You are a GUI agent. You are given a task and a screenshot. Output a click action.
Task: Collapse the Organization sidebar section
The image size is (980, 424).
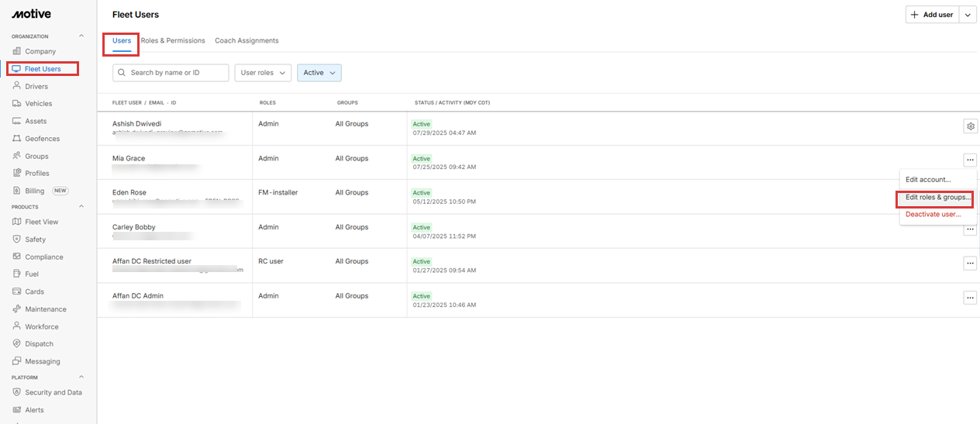81,36
